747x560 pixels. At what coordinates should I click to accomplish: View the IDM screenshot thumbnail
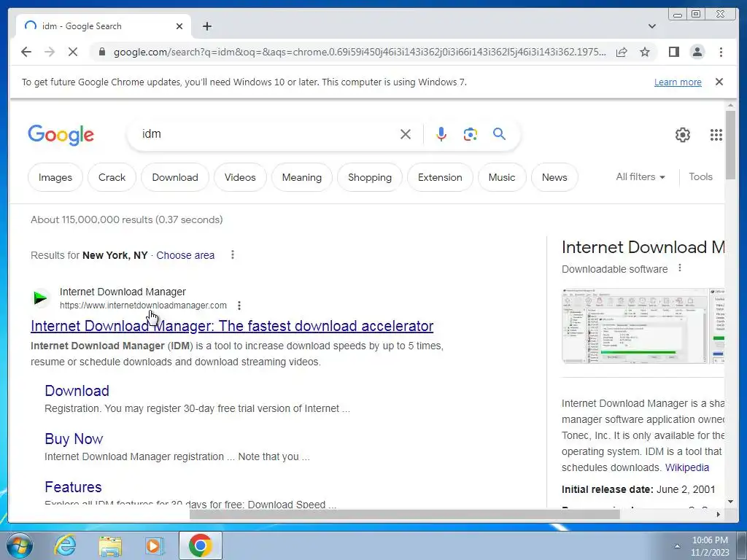point(635,326)
